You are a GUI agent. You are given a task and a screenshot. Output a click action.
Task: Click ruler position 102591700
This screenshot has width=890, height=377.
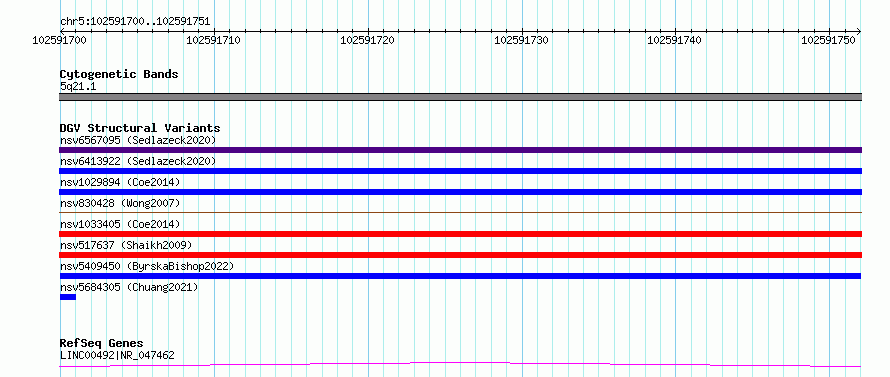pos(59,40)
